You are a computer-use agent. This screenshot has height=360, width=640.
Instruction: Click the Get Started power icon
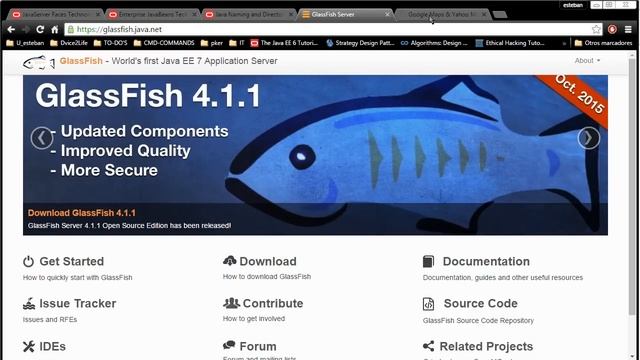pos(28,262)
